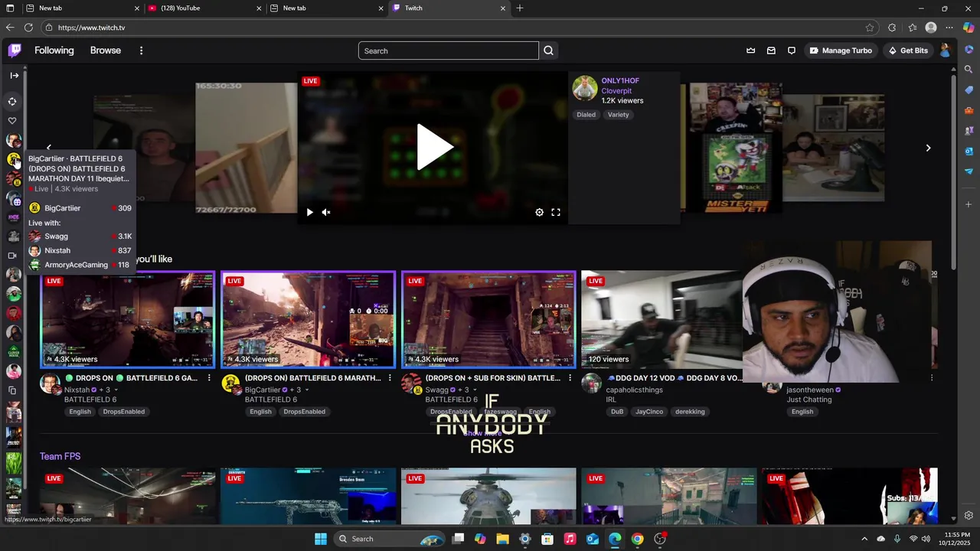Viewport: 980px width, 551px height.
Task: Click the Team FPS section heading
Action: click(x=60, y=456)
